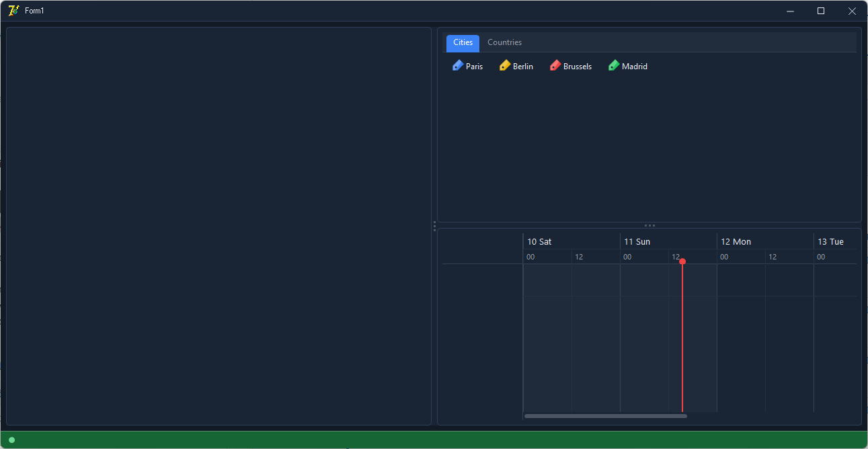This screenshot has width=868, height=449.
Task: Select the green Madrid tag icon
Action: click(x=614, y=65)
